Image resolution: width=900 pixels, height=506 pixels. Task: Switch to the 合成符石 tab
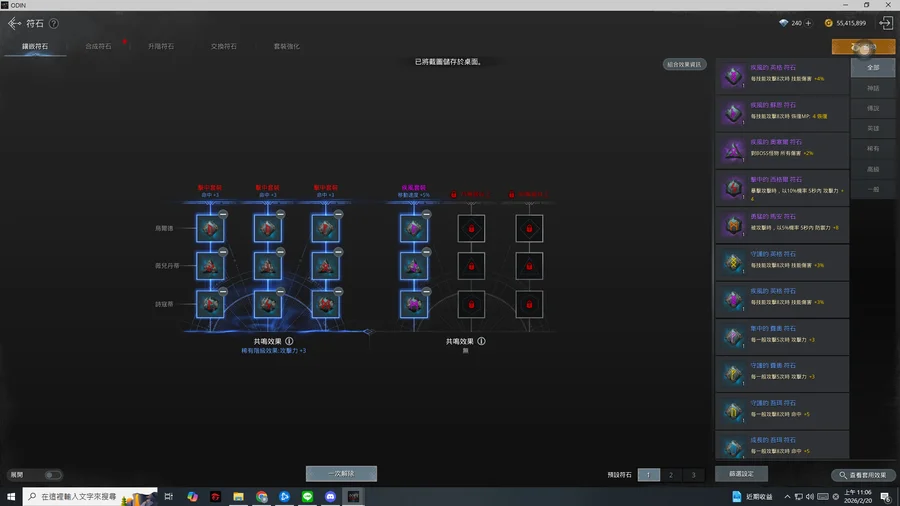click(99, 46)
